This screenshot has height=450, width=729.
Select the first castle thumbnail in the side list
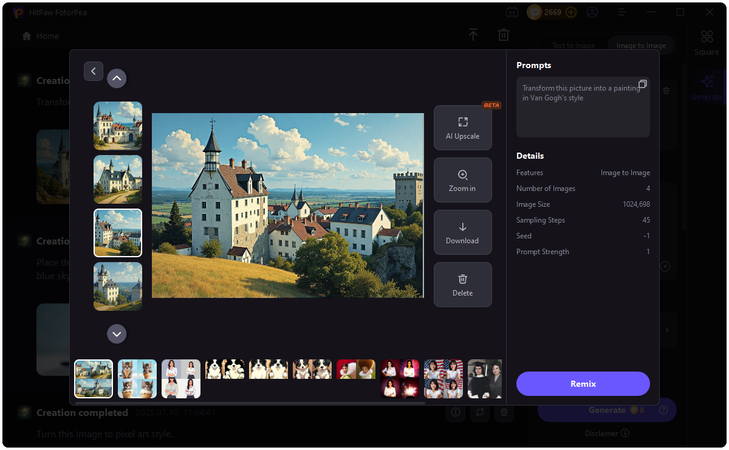(118, 126)
